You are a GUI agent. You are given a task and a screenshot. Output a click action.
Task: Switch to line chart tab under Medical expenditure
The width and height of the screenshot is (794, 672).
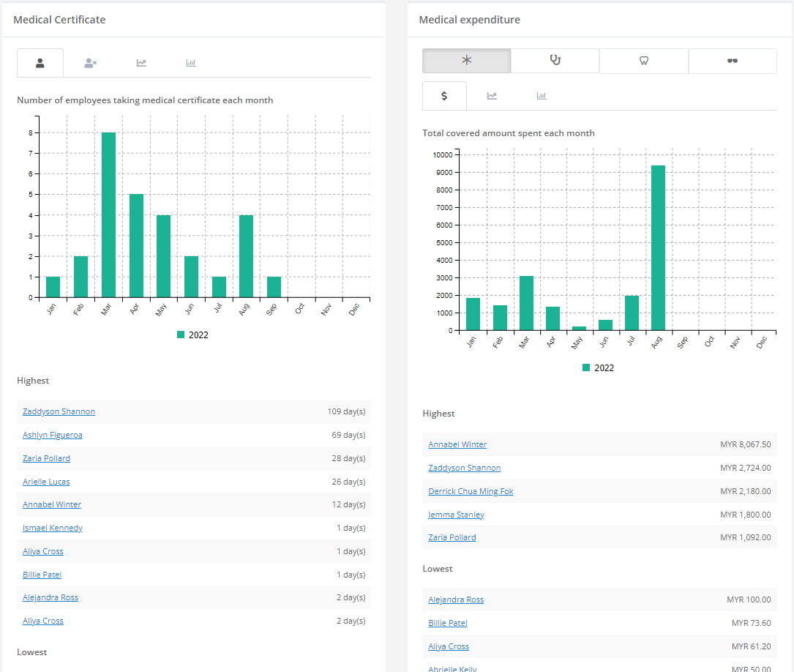[492, 96]
